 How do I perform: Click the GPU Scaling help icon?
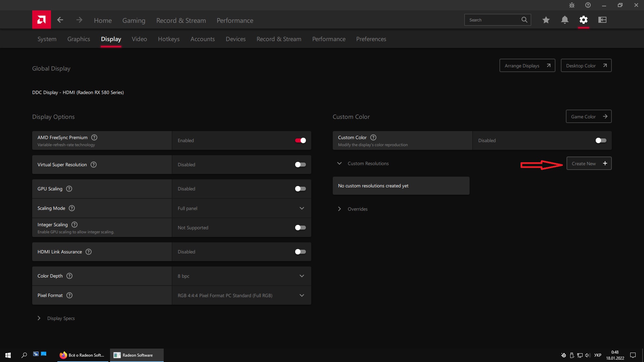click(69, 189)
